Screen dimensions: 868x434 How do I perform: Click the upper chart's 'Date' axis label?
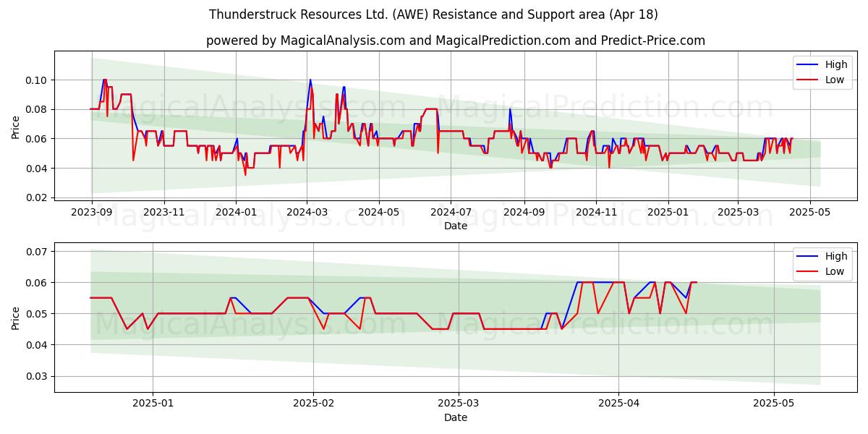(x=456, y=226)
